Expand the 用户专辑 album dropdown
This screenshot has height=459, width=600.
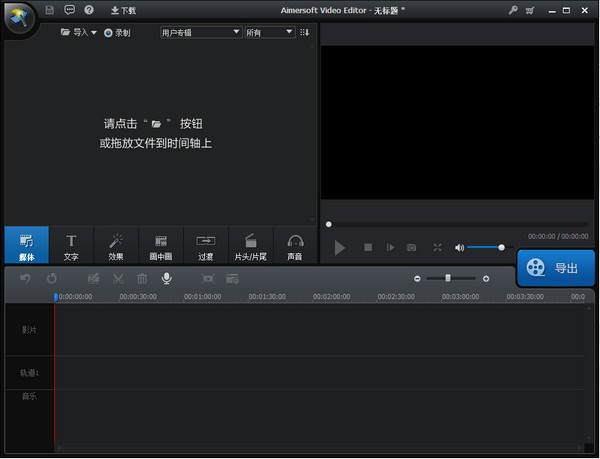200,32
